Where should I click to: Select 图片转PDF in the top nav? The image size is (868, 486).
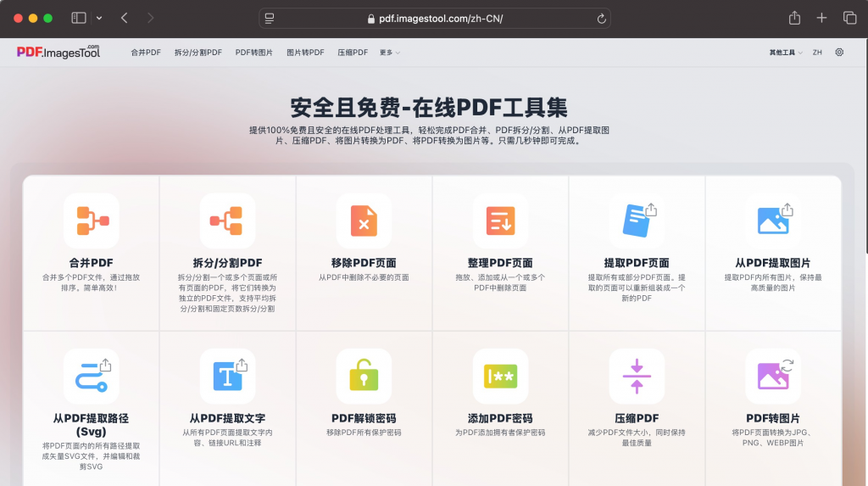(305, 52)
